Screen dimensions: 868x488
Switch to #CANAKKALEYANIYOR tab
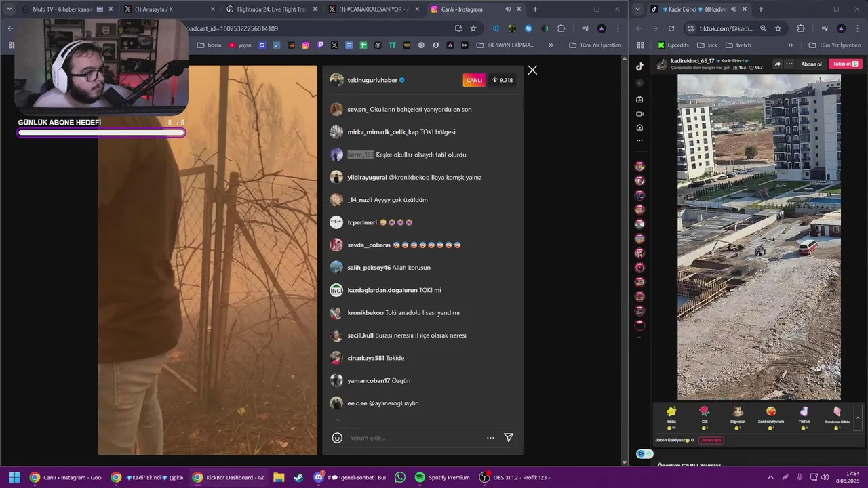point(374,9)
